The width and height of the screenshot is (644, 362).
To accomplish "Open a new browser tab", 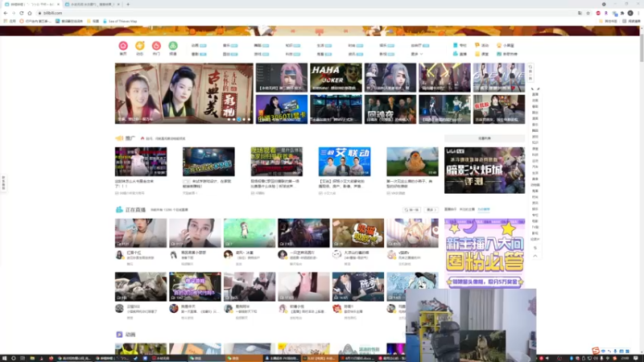I will tap(128, 4).
